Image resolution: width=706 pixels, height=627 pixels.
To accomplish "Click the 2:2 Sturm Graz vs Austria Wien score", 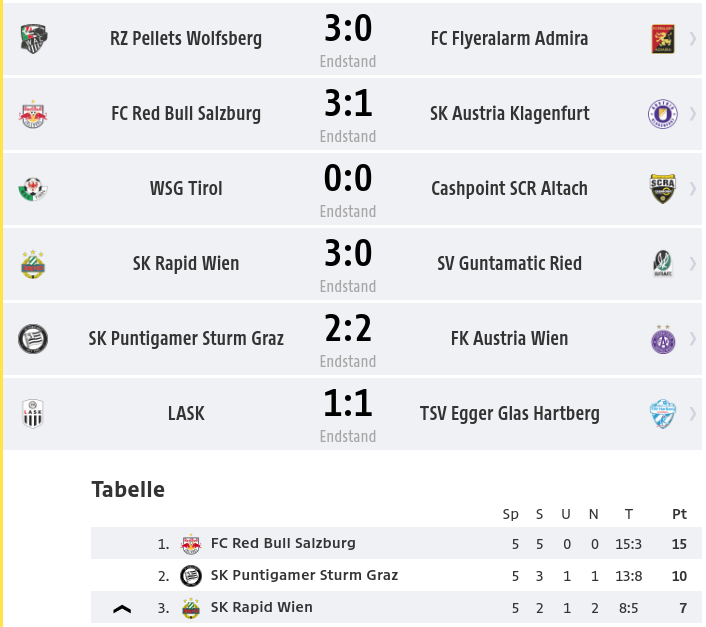I will coord(348,329).
